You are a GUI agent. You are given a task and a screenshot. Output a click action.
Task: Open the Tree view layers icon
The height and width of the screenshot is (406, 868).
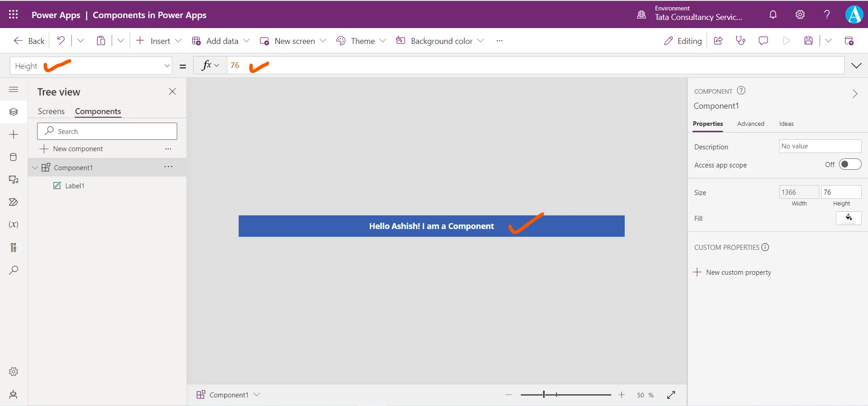pos(14,112)
